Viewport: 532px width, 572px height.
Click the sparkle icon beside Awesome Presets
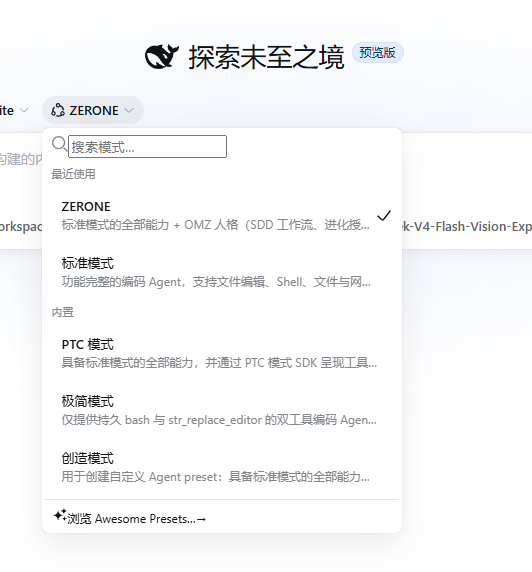(x=60, y=515)
